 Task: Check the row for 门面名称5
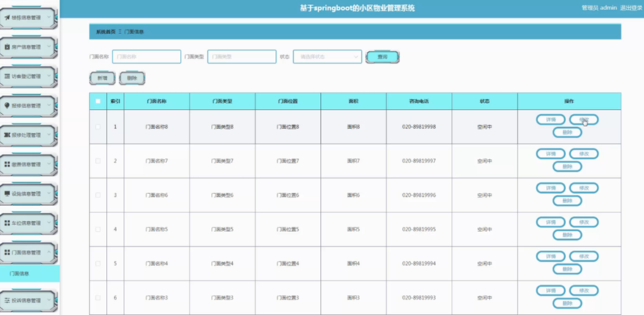click(x=98, y=229)
